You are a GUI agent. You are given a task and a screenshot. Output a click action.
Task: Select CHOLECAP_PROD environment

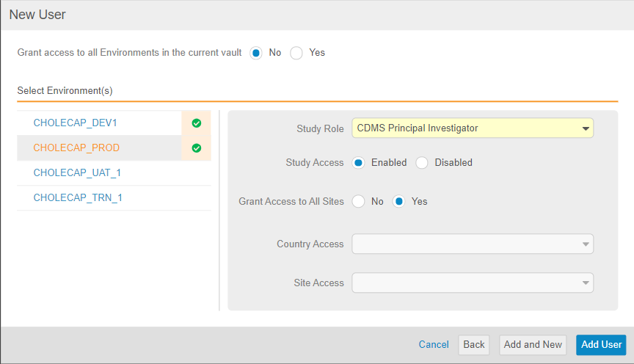[76, 148]
